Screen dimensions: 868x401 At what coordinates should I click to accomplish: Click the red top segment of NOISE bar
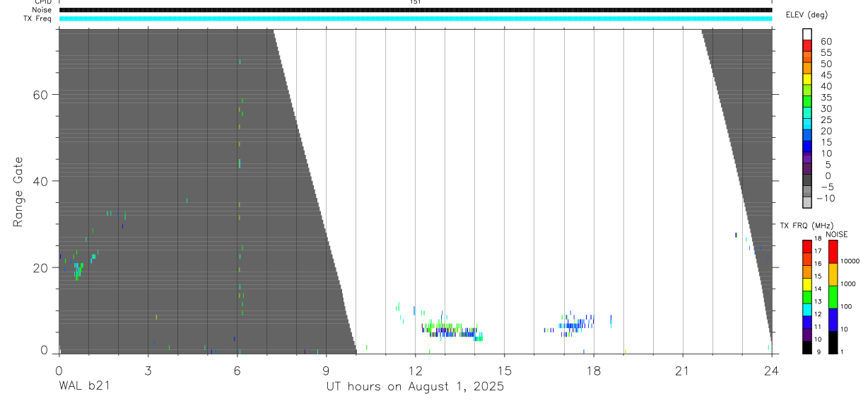coord(833,251)
